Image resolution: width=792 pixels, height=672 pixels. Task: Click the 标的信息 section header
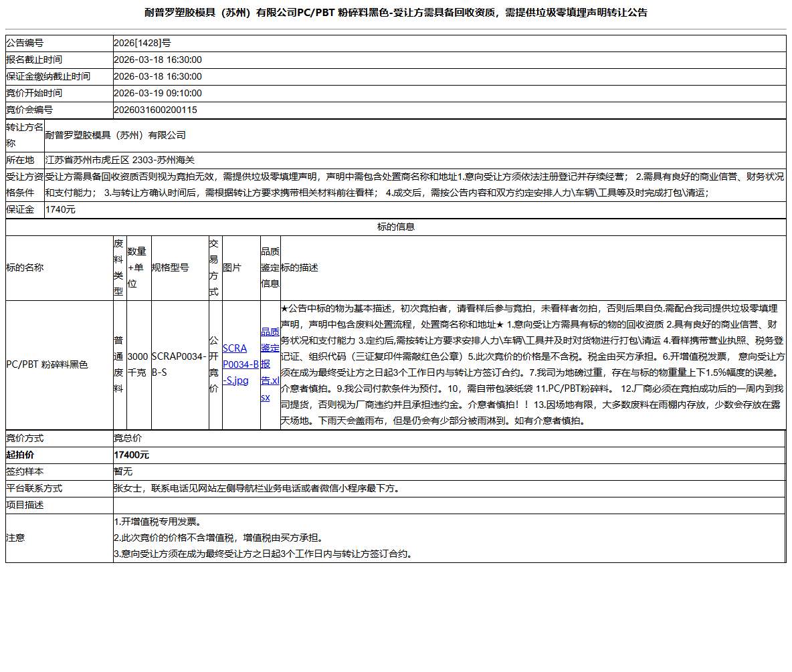click(x=397, y=227)
